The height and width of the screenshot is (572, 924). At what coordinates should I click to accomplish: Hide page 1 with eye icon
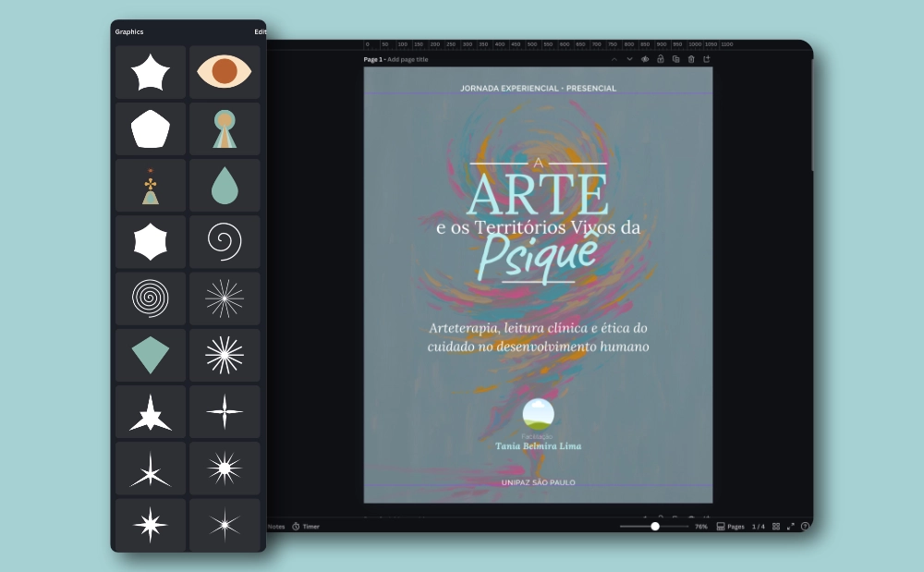[x=645, y=59]
